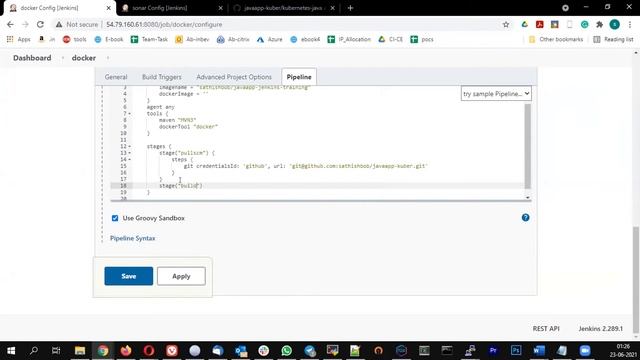Open the Azure bookmark
The height and width of the screenshot is (360, 640).
270,39
